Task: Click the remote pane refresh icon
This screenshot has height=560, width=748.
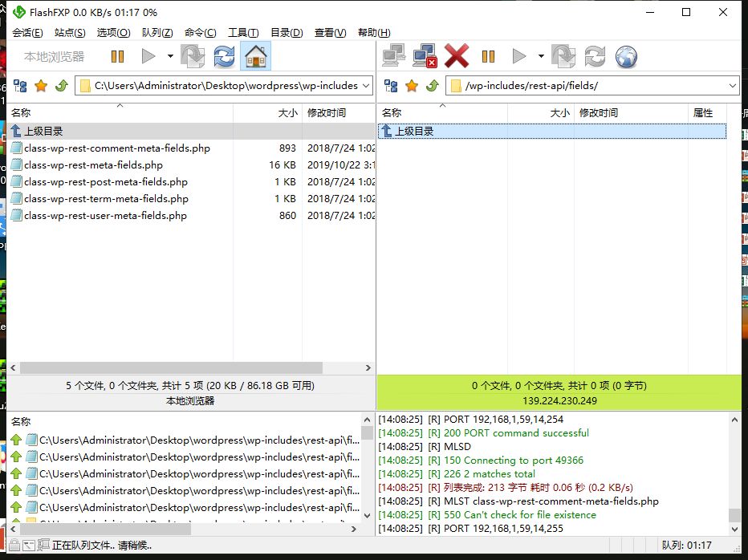Action: pos(595,56)
